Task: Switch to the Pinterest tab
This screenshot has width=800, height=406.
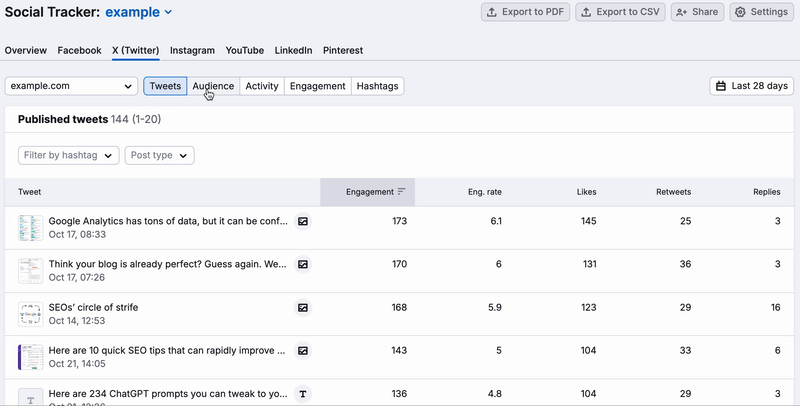Action: pyautogui.click(x=343, y=50)
